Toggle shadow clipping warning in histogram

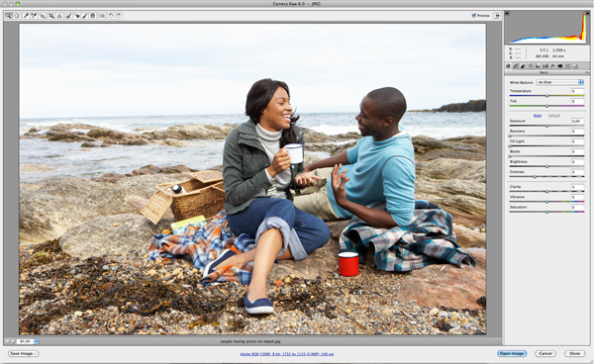click(x=507, y=13)
